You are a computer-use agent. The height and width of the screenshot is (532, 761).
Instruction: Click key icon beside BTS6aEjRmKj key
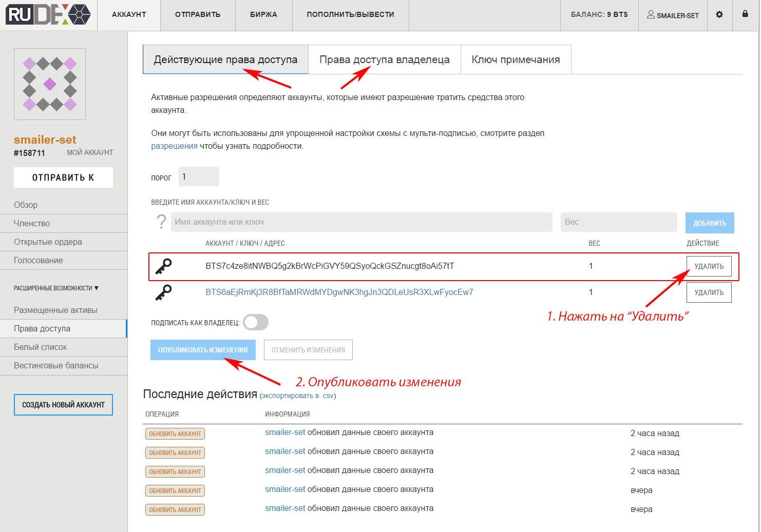(x=163, y=293)
